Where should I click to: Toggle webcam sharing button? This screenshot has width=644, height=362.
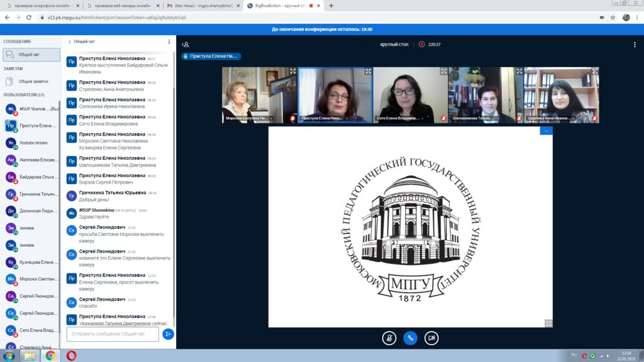click(431, 337)
